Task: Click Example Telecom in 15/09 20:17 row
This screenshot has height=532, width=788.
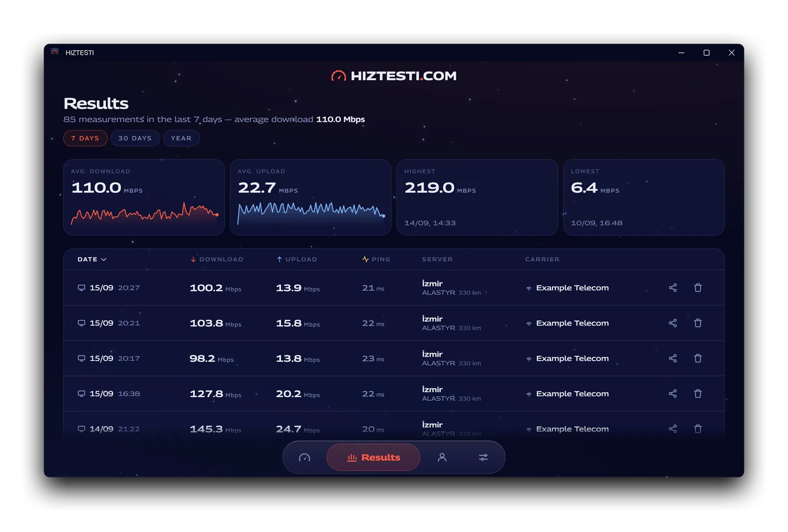Action: point(567,358)
